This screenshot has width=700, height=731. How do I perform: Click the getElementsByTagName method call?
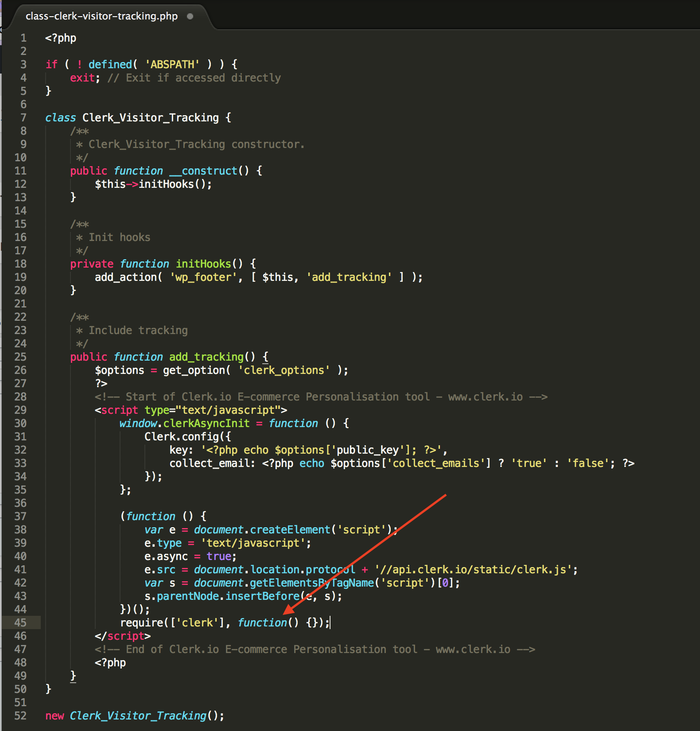pyautogui.click(x=312, y=583)
